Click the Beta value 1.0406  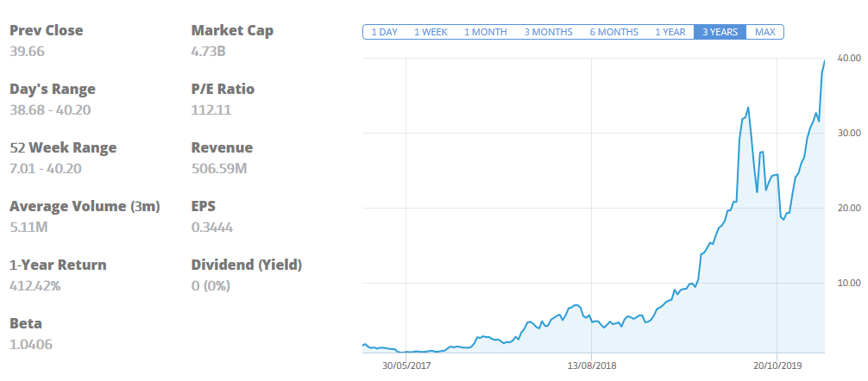click(x=33, y=344)
